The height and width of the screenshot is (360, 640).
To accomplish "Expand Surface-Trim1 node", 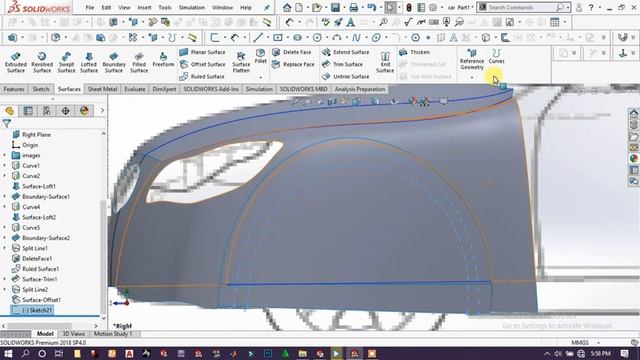I will coord(5,279).
